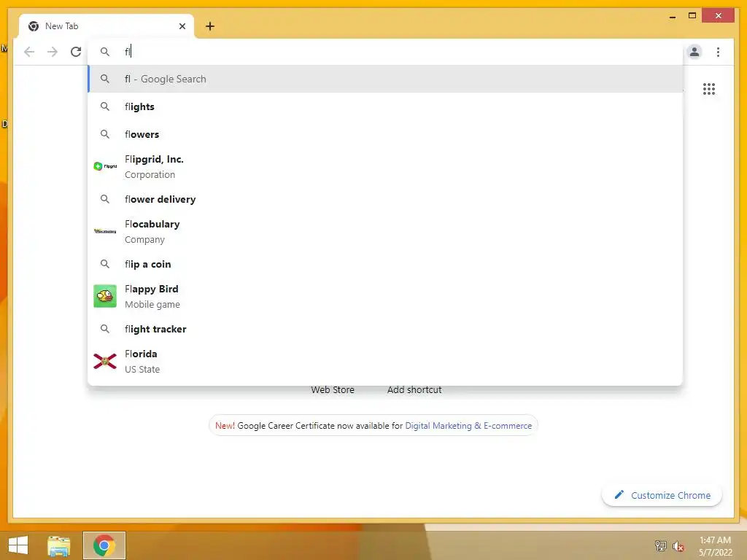Open the Windows Start button

point(18,545)
